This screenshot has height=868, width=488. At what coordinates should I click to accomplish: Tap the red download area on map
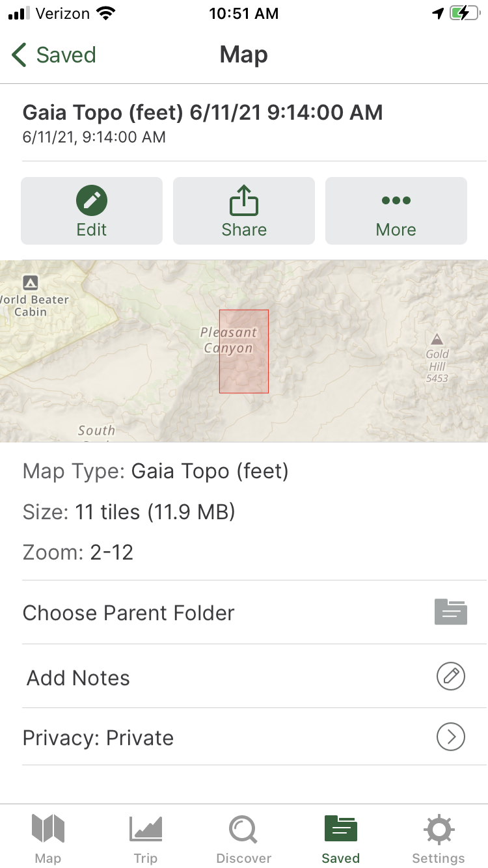tap(244, 351)
